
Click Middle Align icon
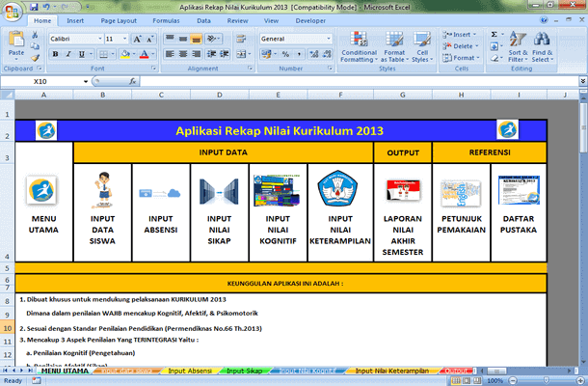point(183,39)
